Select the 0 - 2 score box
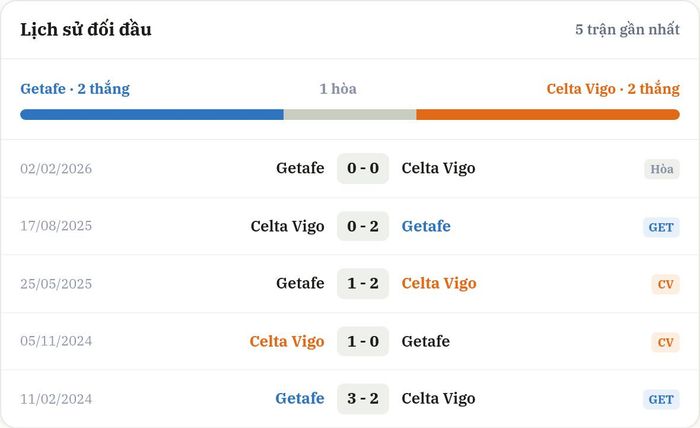700x428 pixels. 363,226
